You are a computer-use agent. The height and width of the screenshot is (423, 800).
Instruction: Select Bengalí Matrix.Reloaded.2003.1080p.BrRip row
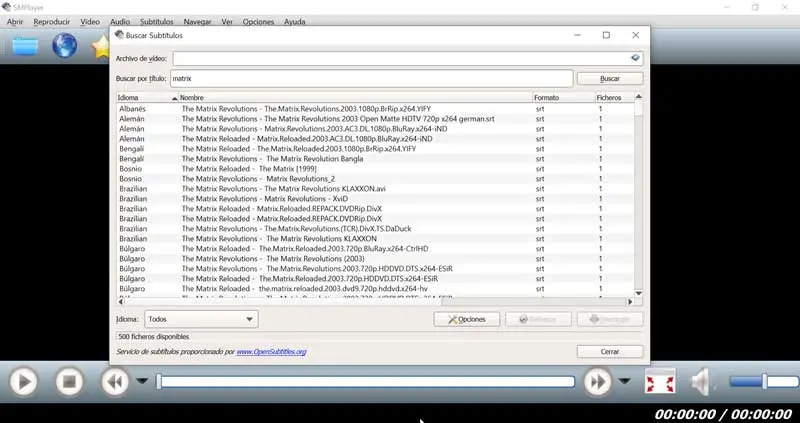[x=375, y=149]
